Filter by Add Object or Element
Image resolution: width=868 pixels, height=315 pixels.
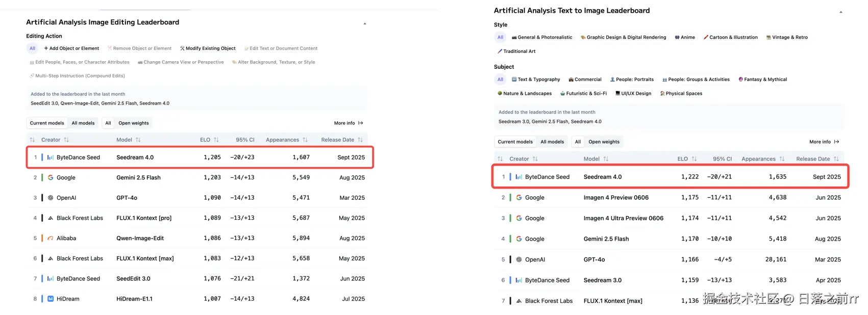[71, 48]
